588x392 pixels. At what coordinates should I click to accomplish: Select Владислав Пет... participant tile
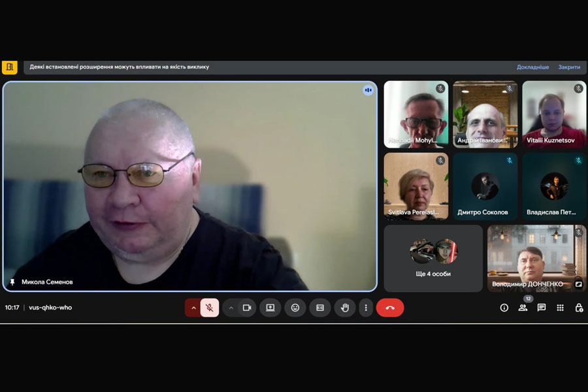554,186
